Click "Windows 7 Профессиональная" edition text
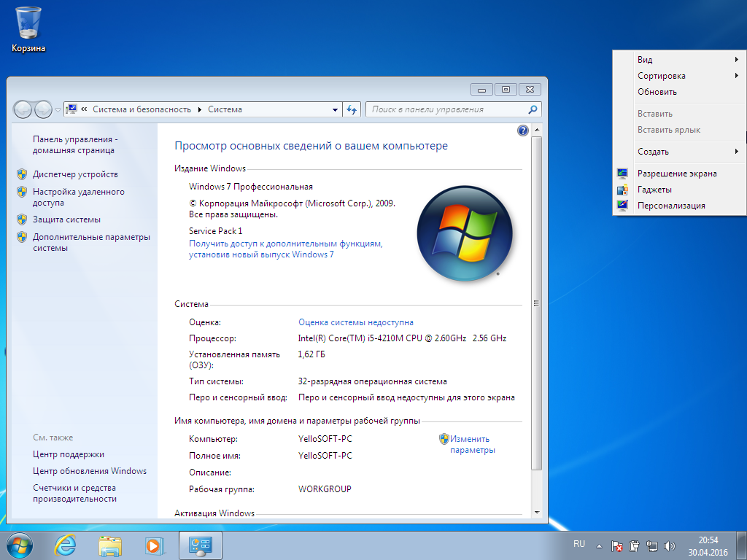The image size is (747, 560). coord(251,187)
